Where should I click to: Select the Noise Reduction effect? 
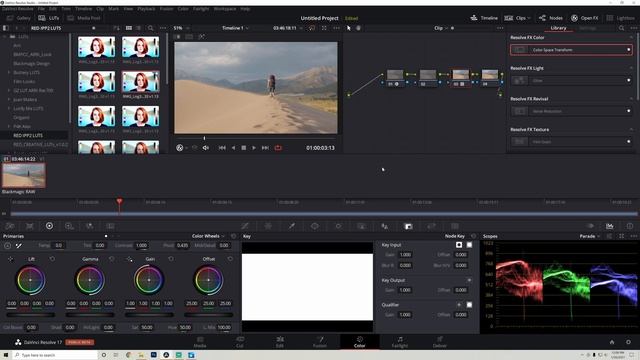click(x=571, y=111)
